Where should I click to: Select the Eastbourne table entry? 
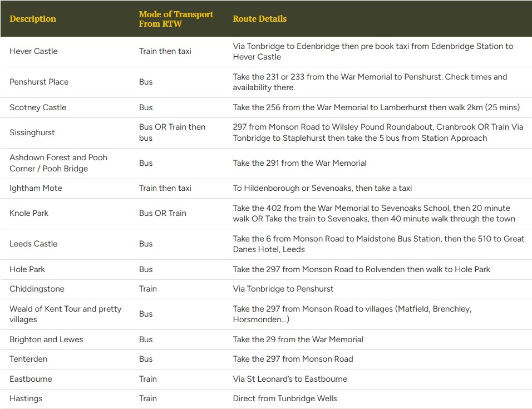click(31, 378)
